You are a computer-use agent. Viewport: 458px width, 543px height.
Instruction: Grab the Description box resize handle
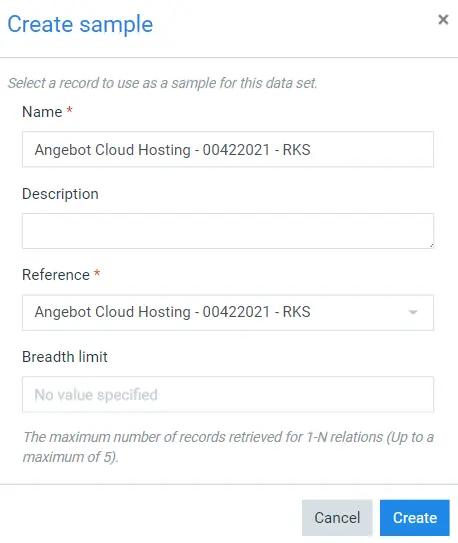[x=431, y=246]
